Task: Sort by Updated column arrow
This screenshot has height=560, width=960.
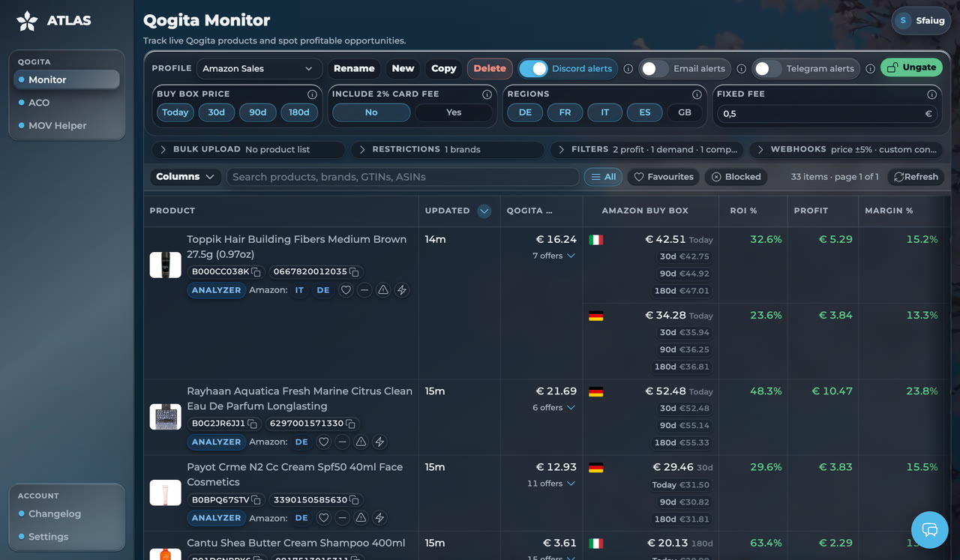Action: point(484,211)
